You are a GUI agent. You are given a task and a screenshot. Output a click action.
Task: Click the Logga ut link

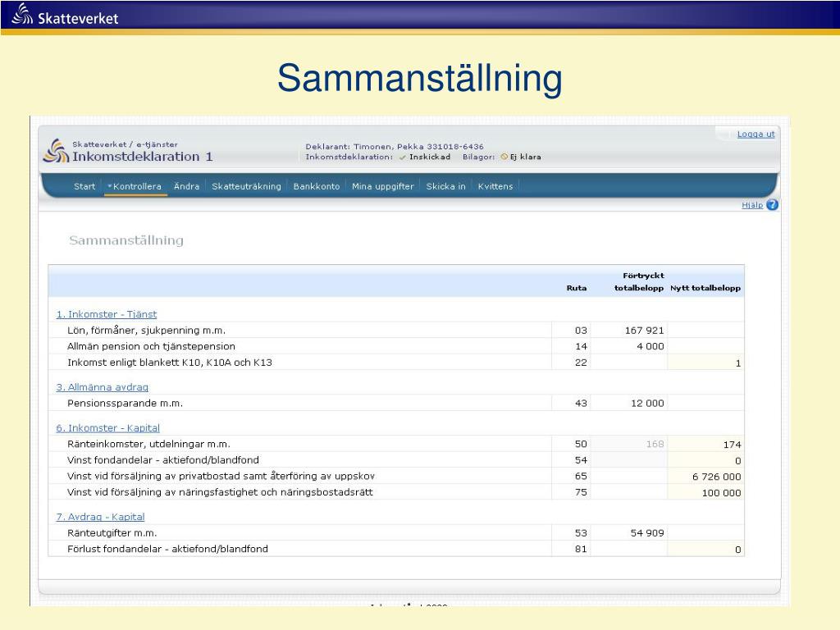pos(756,134)
